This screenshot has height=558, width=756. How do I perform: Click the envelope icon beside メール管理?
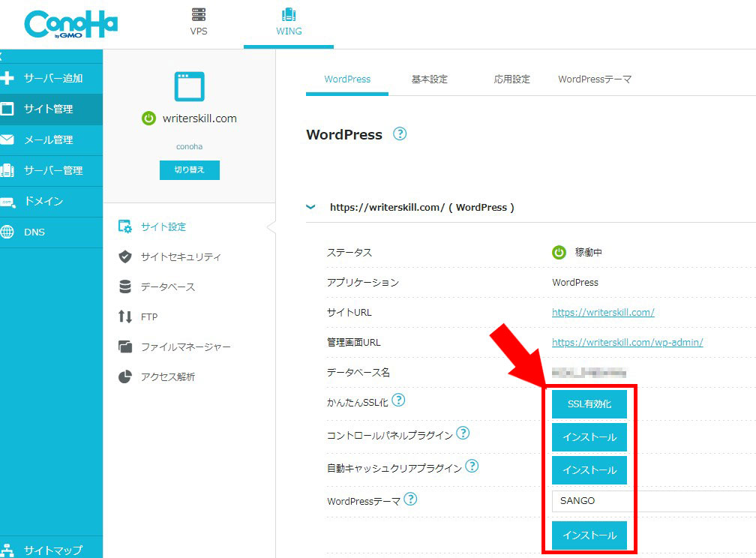click(x=7, y=139)
